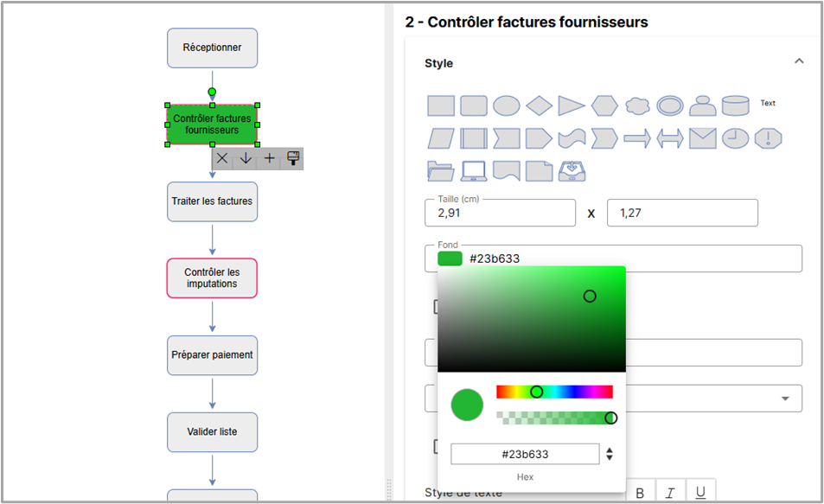824x504 pixels.
Task: Select the diamond shape in Style palette
Action: point(539,105)
